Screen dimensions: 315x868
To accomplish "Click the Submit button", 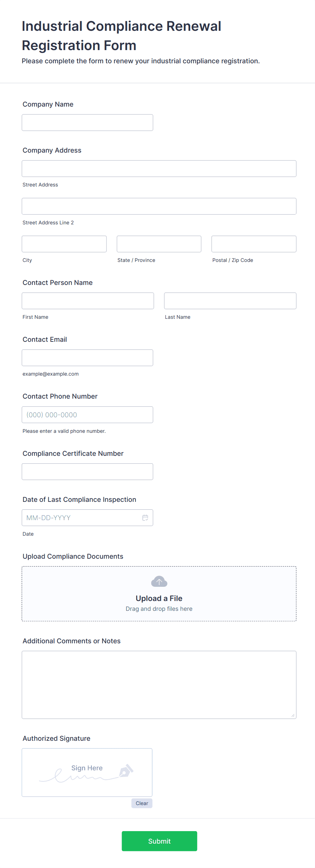I will click(x=159, y=841).
